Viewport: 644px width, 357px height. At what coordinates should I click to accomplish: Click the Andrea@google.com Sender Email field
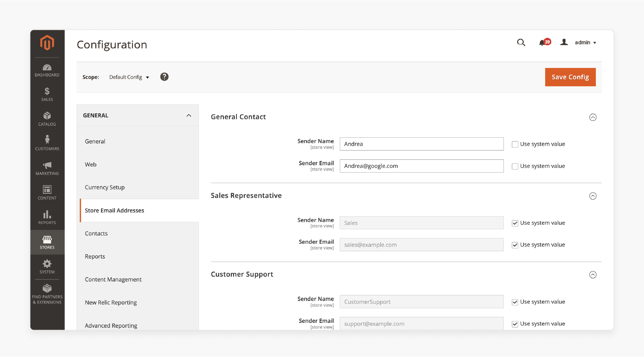coord(422,166)
